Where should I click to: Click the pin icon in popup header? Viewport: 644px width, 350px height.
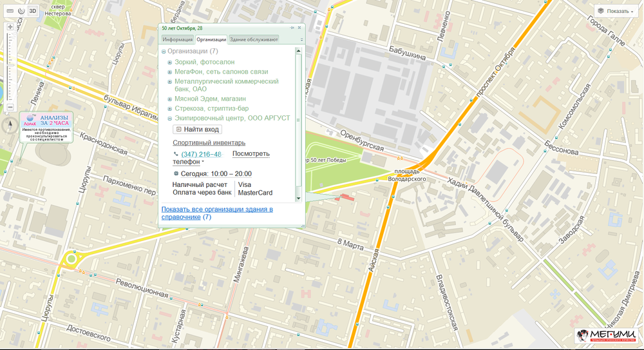point(292,28)
